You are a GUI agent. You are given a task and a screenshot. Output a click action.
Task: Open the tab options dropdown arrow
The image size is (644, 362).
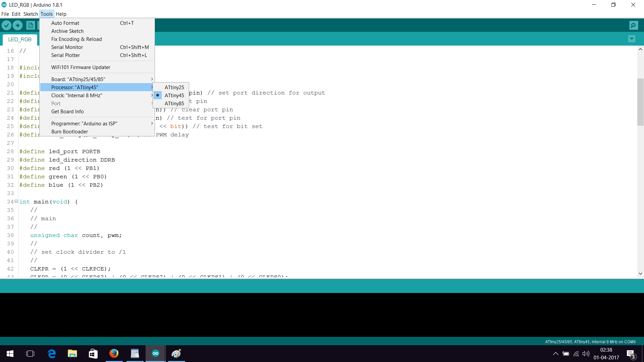click(x=632, y=39)
